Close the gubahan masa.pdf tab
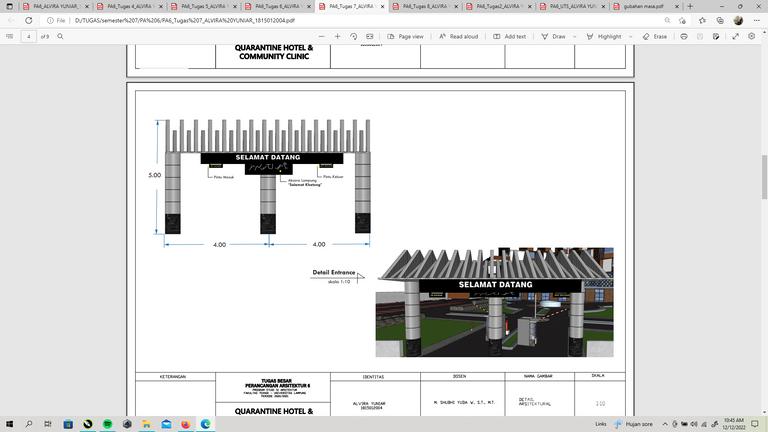 click(x=677, y=6)
